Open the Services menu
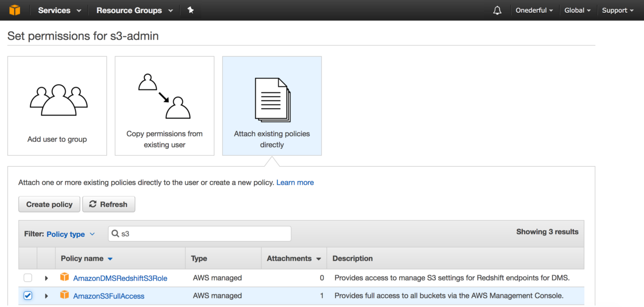The height and width of the screenshot is (307, 644). pyautogui.click(x=59, y=10)
